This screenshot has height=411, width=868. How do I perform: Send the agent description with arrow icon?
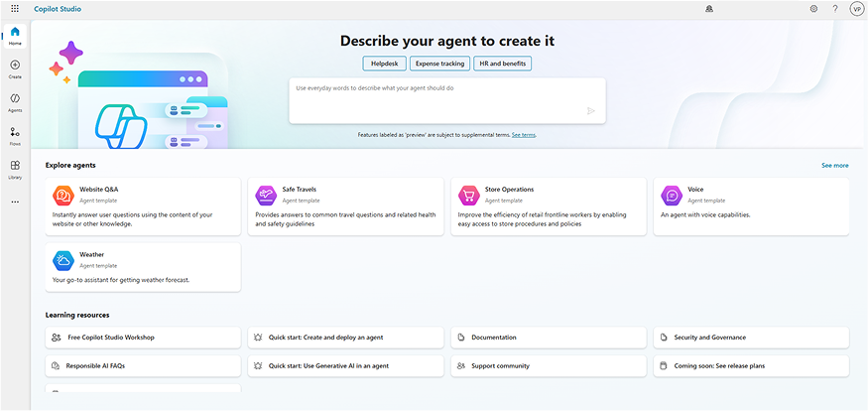pos(590,111)
